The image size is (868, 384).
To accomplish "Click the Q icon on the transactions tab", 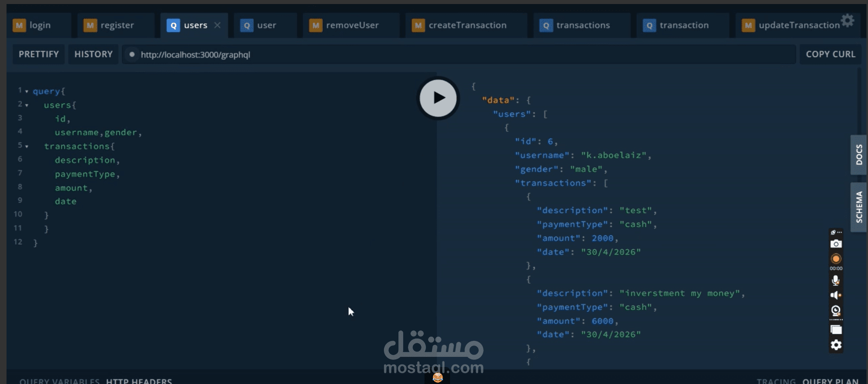I will 546,25.
